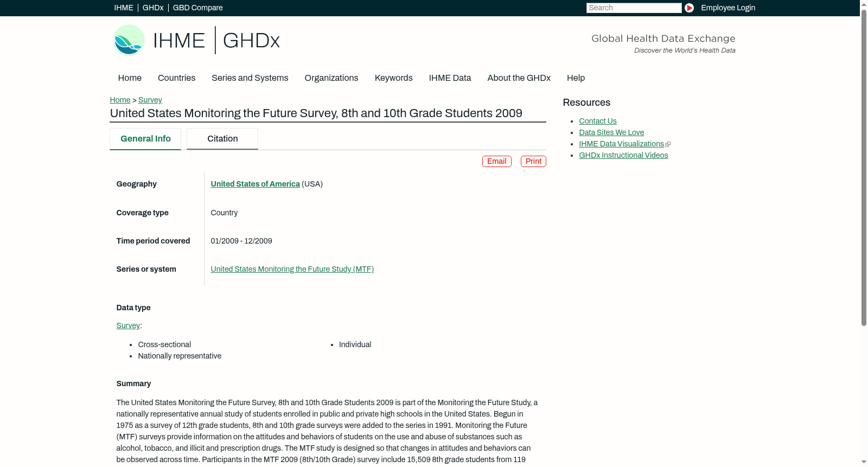Click the red search submit arrow icon
The height and width of the screenshot is (467, 868).
tap(689, 8)
